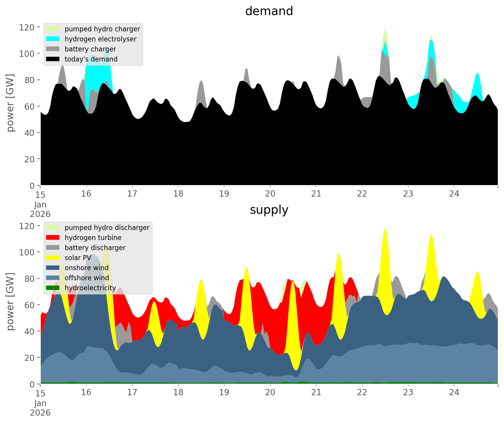Select the battery discharger legend label
The height and width of the screenshot is (423, 504).
point(95,248)
